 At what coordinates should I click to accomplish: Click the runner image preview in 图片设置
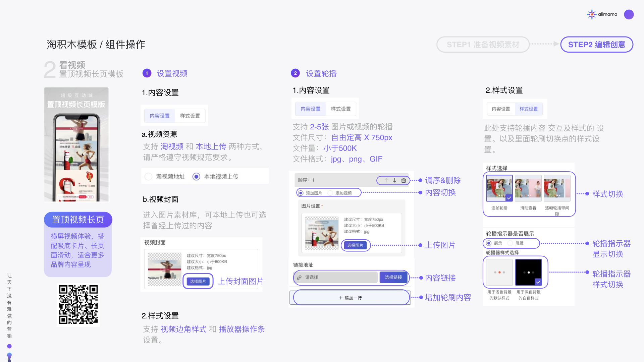click(x=322, y=233)
